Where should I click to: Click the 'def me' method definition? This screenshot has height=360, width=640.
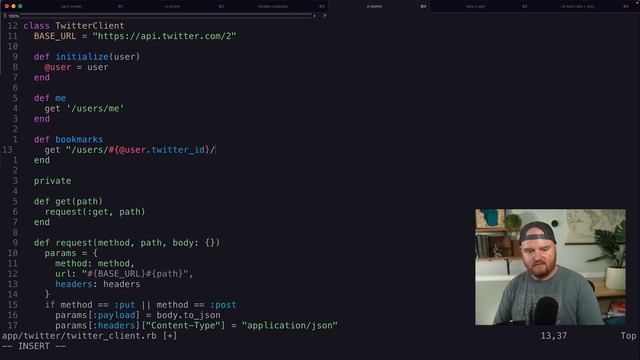click(50, 98)
